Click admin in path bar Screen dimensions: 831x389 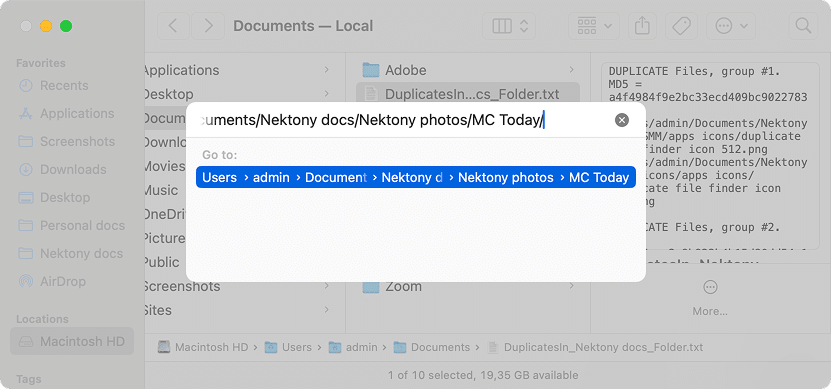[x=353, y=347]
